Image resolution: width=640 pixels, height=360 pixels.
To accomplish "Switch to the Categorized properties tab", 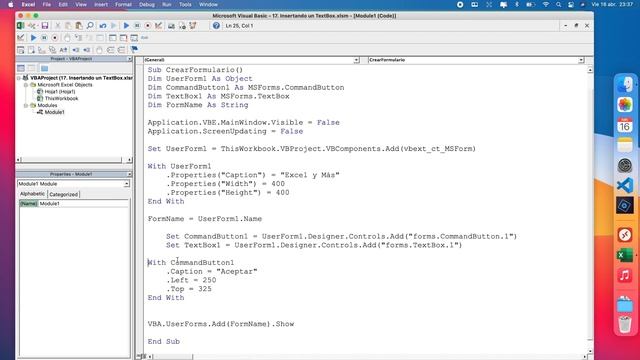I will point(63,195).
